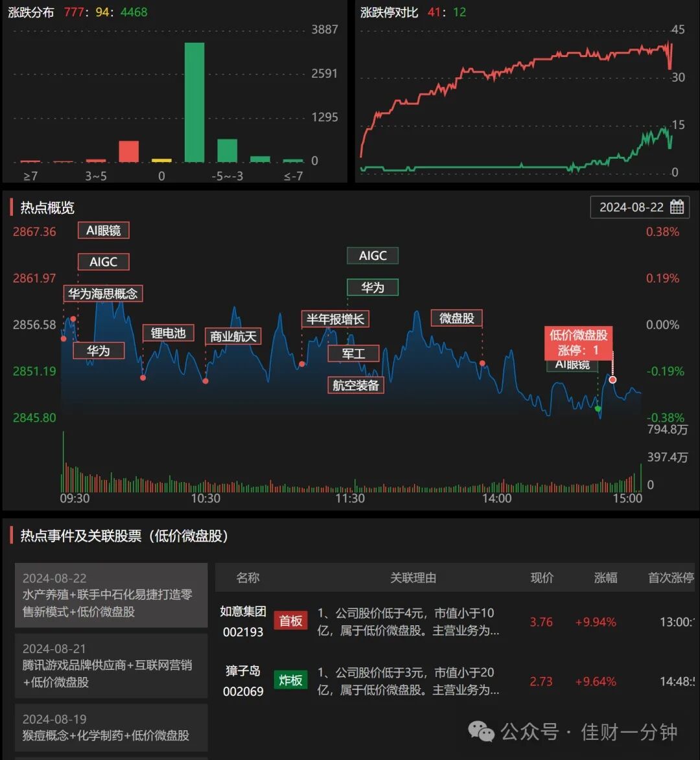
Task: Click the highlighted 低价微盘股 涨停 tooltip
Action: pyautogui.click(x=578, y=342)
